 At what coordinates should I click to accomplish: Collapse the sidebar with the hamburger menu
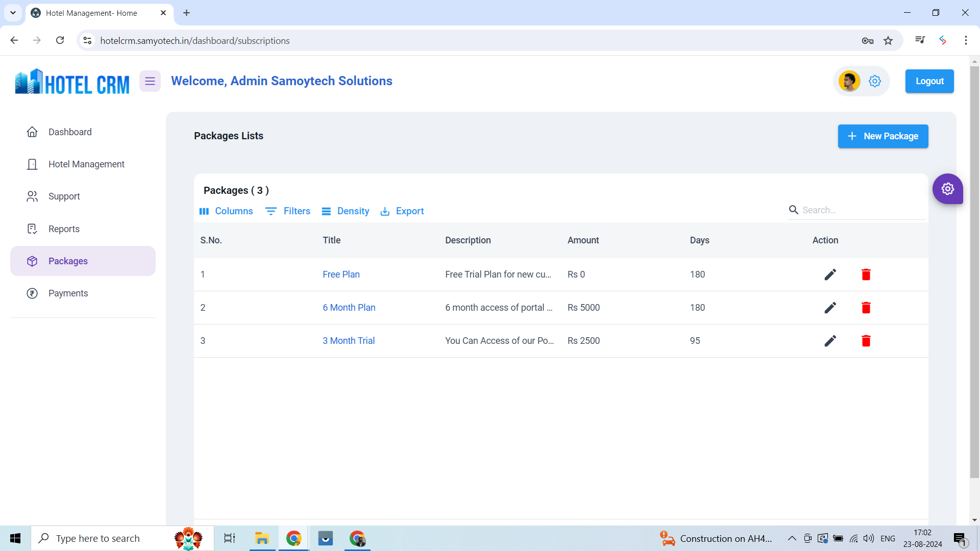pos(150,81)
